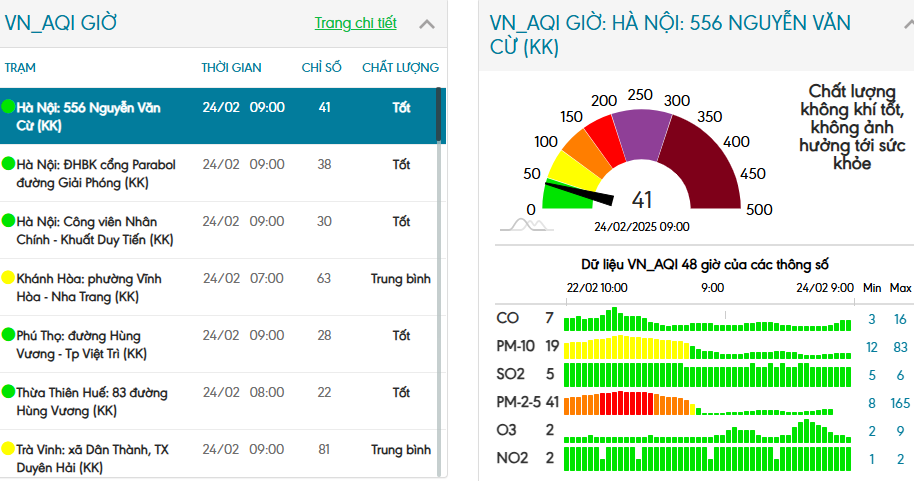The image size is (914, 481).
Task: Click the THỜI GIAN column header
Action: tap(231, 67)
